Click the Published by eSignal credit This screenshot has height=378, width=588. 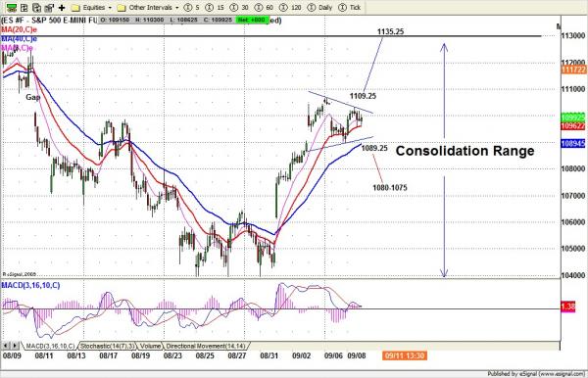tap(536, 373)
